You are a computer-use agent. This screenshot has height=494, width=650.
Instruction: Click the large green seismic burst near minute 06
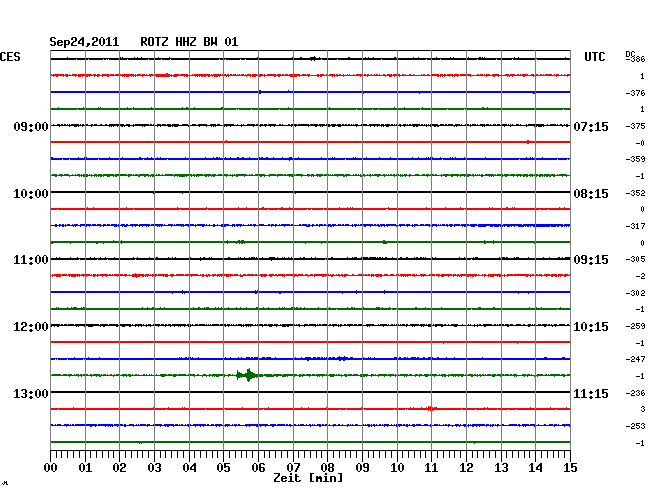tap(247, 375)
